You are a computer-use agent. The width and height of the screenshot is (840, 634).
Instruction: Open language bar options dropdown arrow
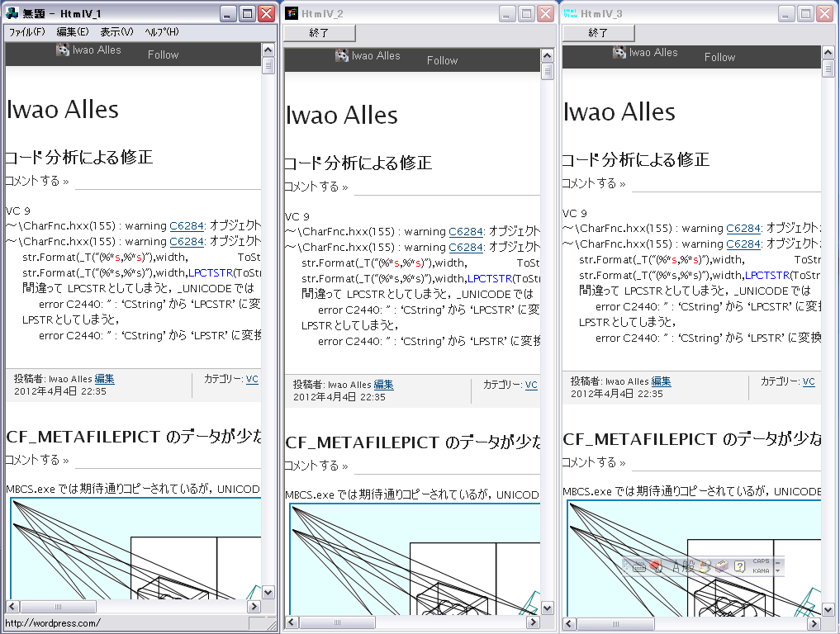pyautogui.click(x=778, y=570)
